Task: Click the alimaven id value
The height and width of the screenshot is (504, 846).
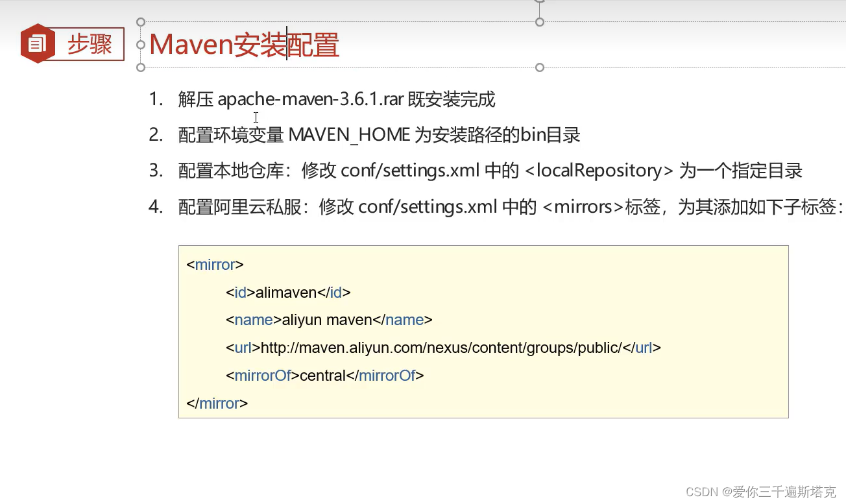Action: click(286, 292)
